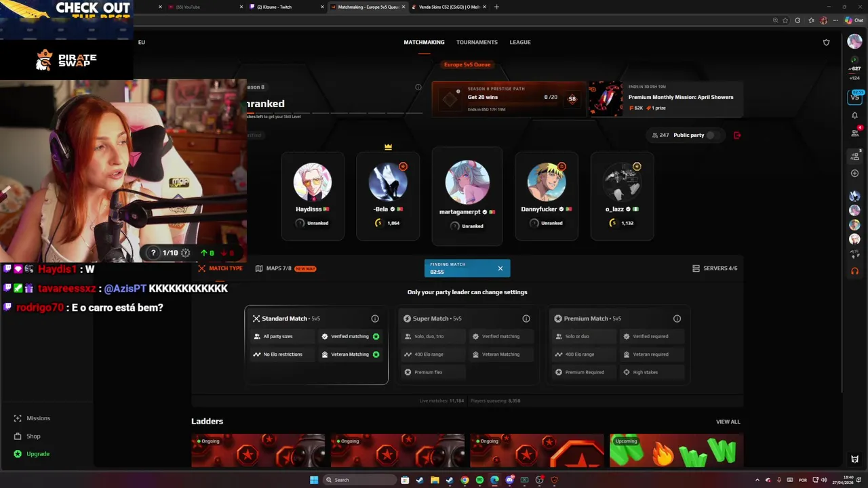Open the TOURNAMENTS tab
Viewport: 868px width, 488px height.
coord(477,42)
